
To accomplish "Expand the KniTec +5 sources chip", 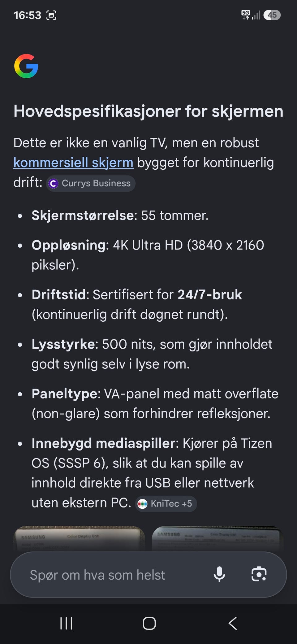I will pyautogui.click(x=166, y=504).
